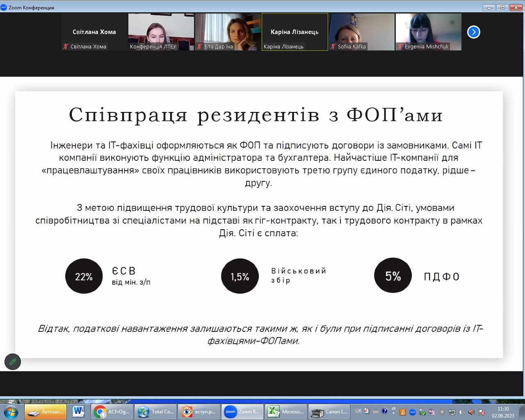Open the green pencil annotation button
This screenshot has width=525, height=420.
coord(13,362)
